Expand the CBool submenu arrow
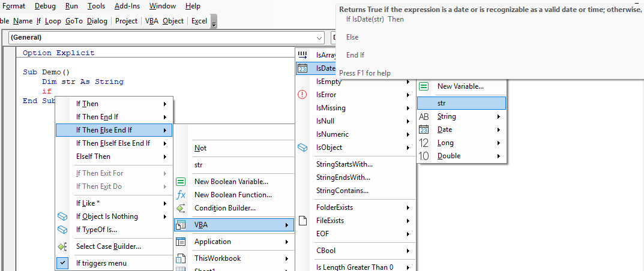The height and width of the screenshot is (271, 644). (x=408, y=251)
